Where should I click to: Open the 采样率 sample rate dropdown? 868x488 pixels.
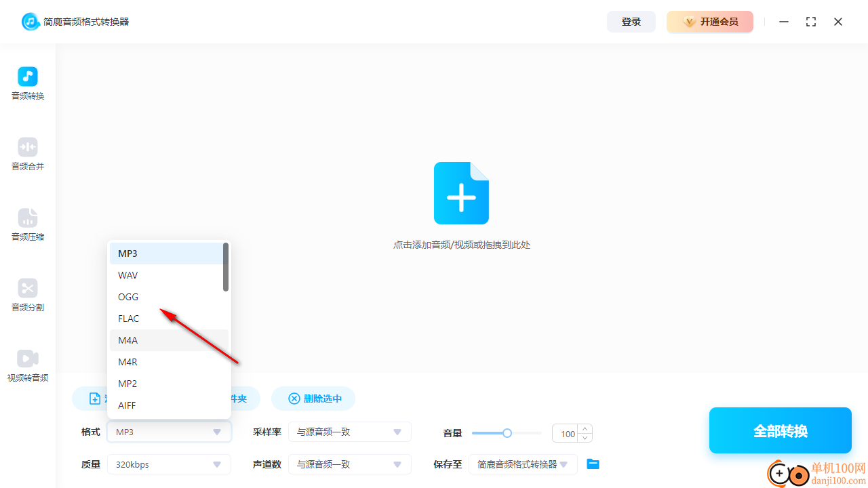(x=349, y=432)
